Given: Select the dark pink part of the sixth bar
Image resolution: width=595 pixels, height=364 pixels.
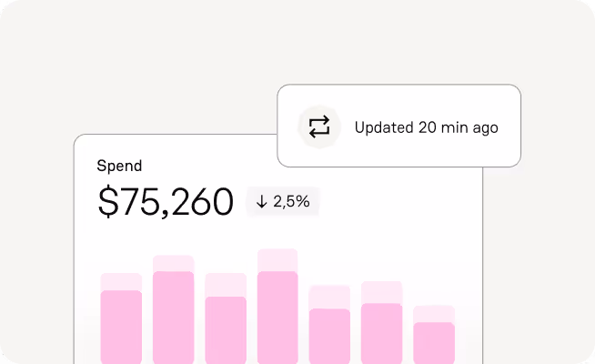Looking at the screenshot, I should coord(382,332).
